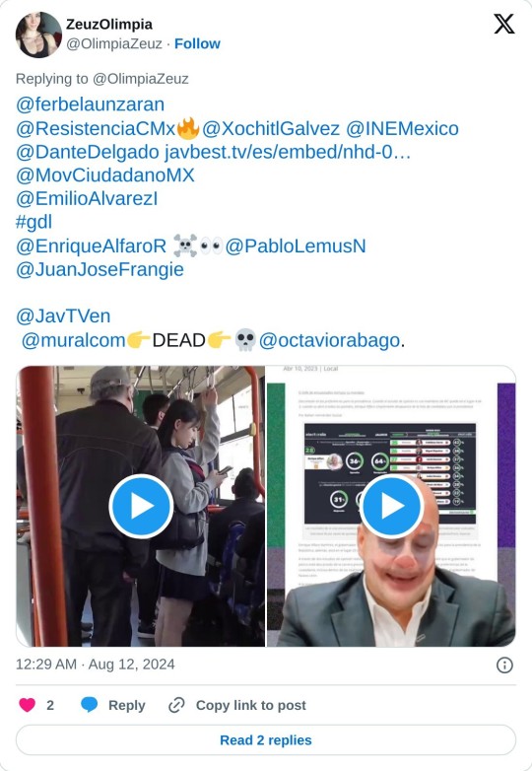Image resolution: width=532 pixels, height=771 pixels.
Task: Follow the @OlimpiaZeuz account
Action: (x=197, y=43)
